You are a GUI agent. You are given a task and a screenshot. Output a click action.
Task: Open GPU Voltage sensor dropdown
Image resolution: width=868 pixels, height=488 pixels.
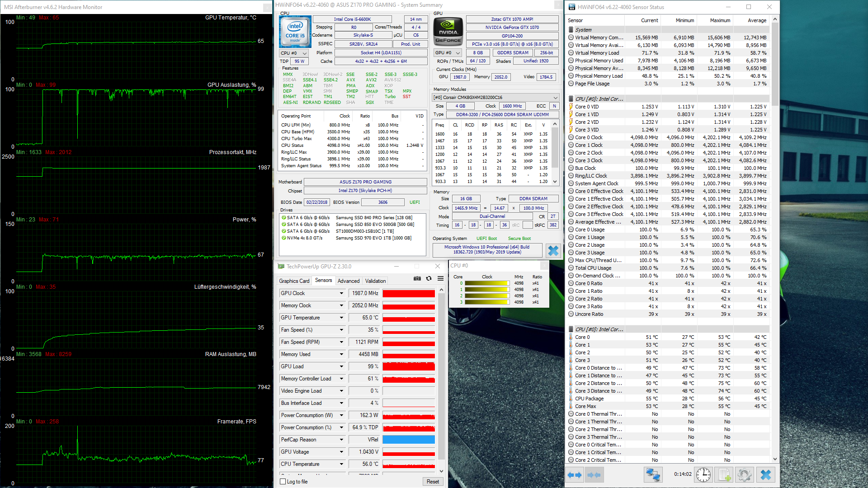click(341, 452)
